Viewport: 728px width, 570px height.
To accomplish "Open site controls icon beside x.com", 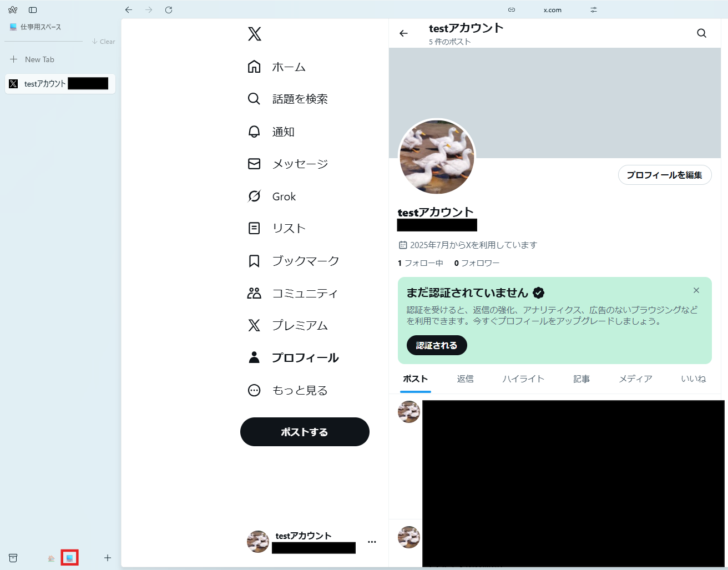I will pos(594,10).
